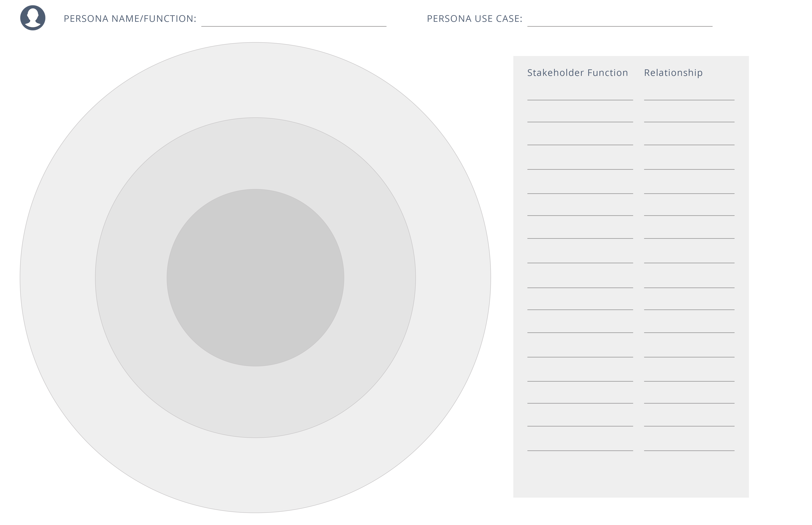Click the Stakeholder Function column header
This screenshot has height=525, width=812.
click(577, 73)
